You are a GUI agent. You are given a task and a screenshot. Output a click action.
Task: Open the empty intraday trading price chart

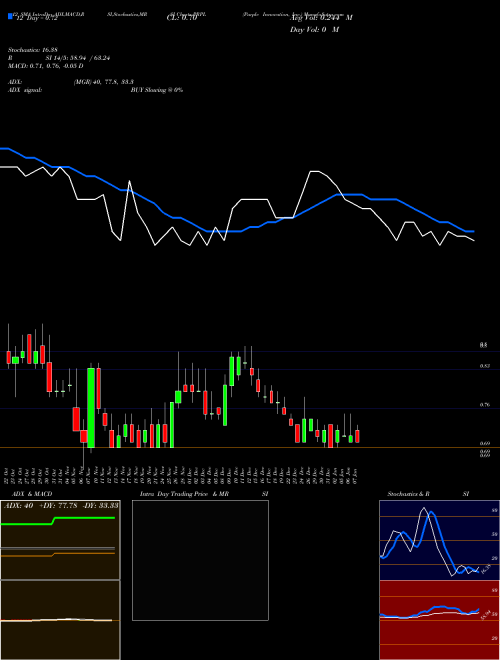[200, 560]
